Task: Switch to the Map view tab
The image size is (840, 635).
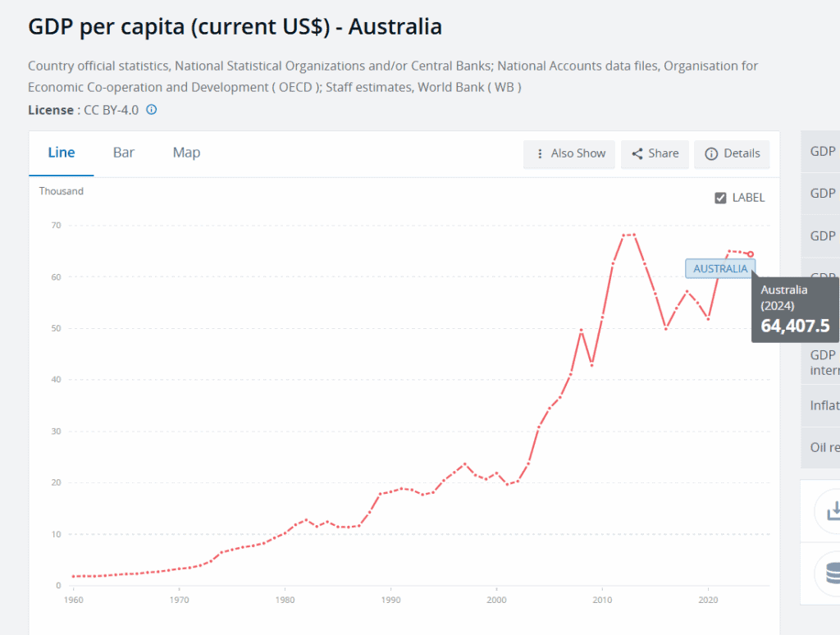Action: [185, 153]
